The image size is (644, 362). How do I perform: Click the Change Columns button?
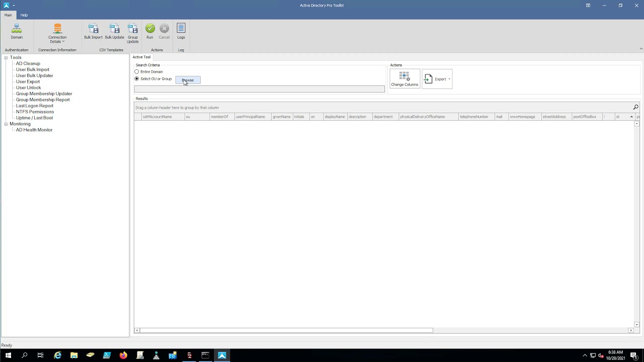(405, 79)
